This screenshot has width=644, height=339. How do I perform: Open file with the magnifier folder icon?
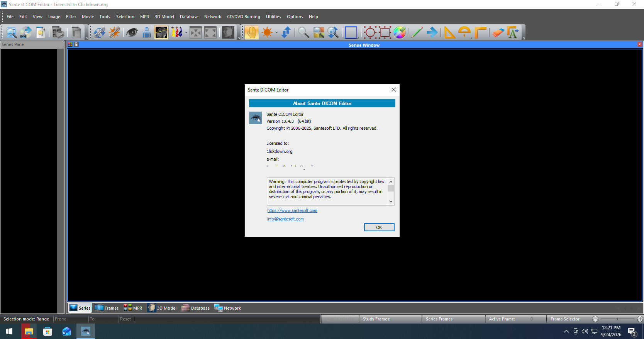[12, 32]
